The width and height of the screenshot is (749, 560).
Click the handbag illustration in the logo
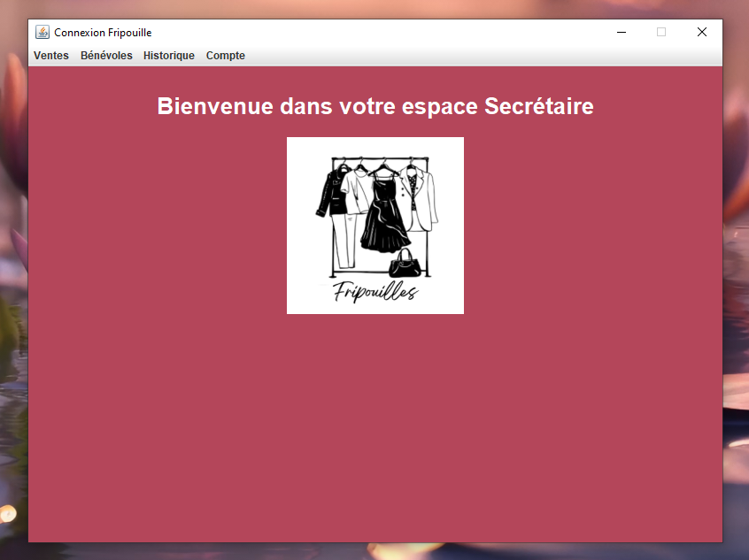click(405, 265)
